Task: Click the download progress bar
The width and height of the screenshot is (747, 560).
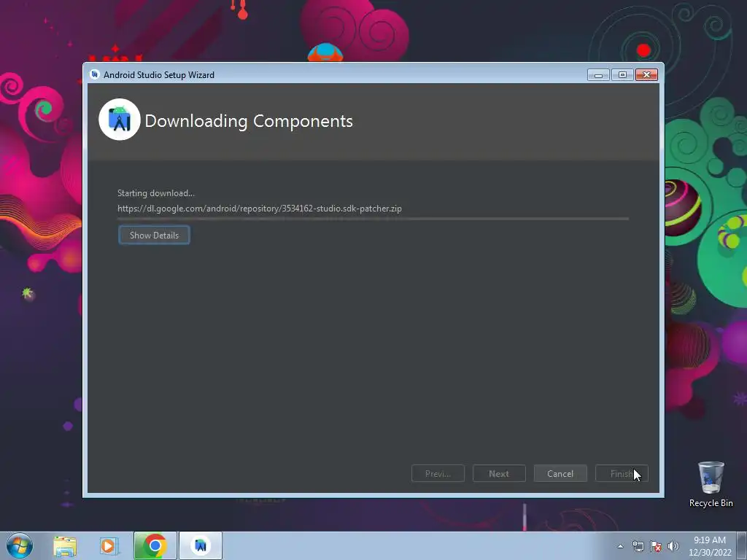Action: [x=373, y=219]
